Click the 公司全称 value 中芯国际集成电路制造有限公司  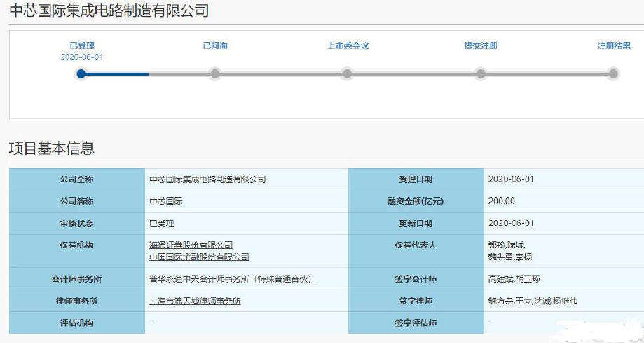tap(207, 179)
